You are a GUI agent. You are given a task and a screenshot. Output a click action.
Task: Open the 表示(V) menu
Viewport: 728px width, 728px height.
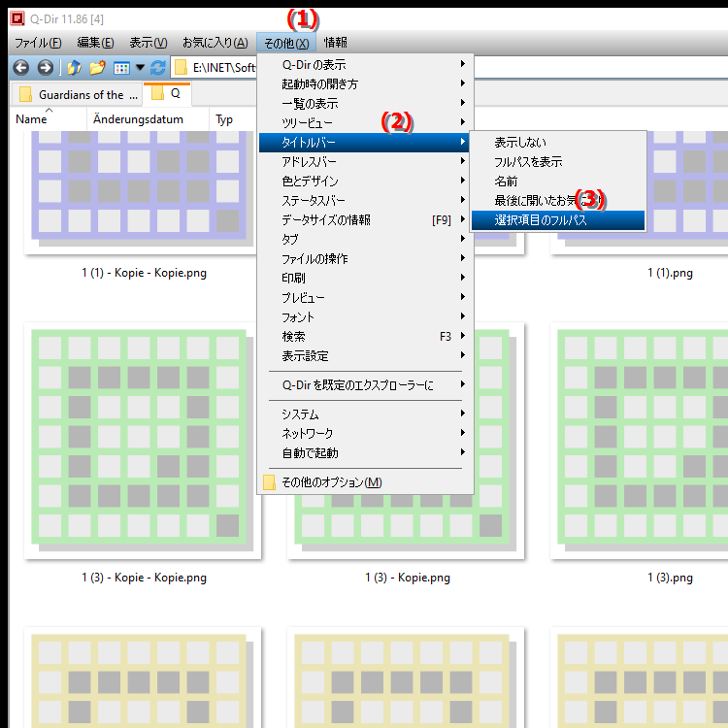pos(149,43)
